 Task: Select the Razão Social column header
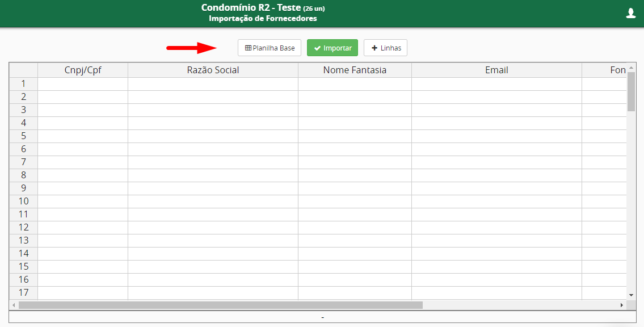point(213,70)
